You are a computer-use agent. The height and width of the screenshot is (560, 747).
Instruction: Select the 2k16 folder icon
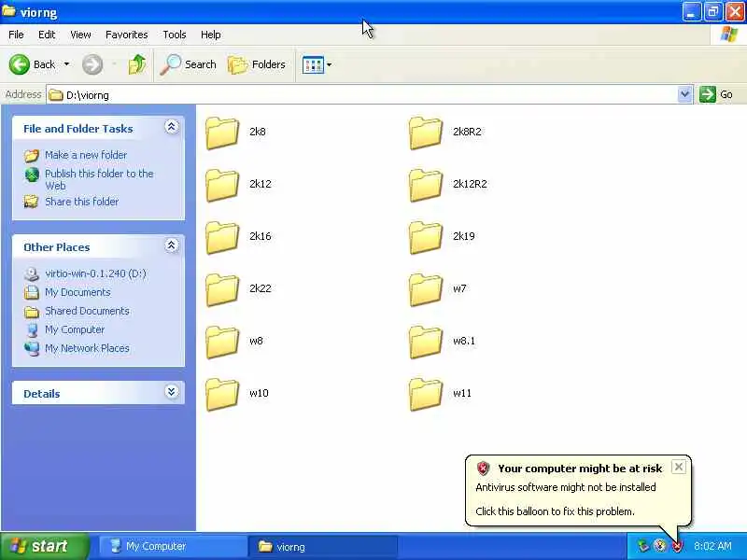click(222, 238)
